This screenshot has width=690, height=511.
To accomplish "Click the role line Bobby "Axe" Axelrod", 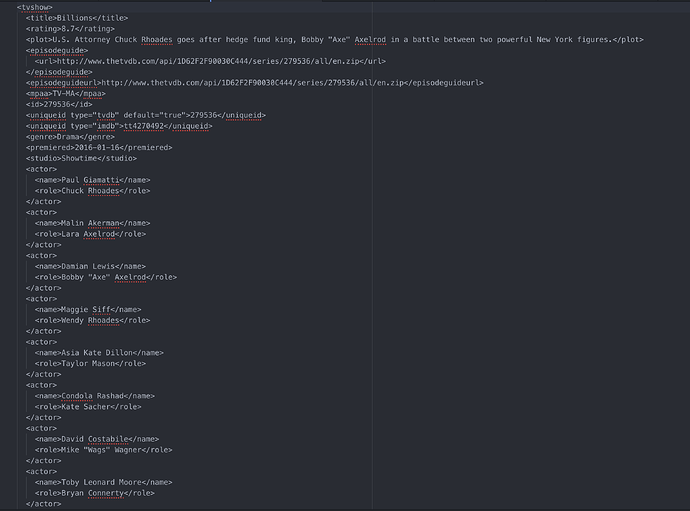I will [x=106, y=277].
